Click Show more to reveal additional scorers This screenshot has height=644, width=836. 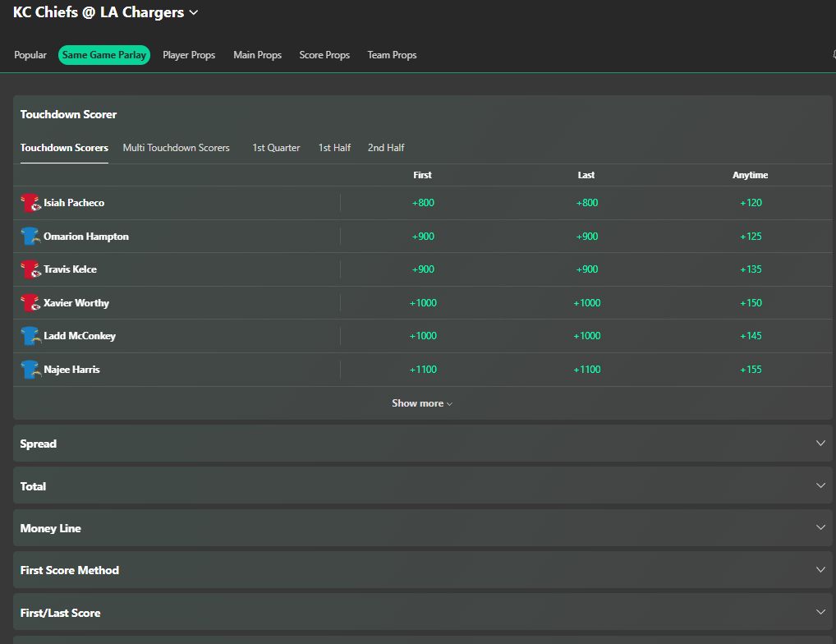[422, 402]
